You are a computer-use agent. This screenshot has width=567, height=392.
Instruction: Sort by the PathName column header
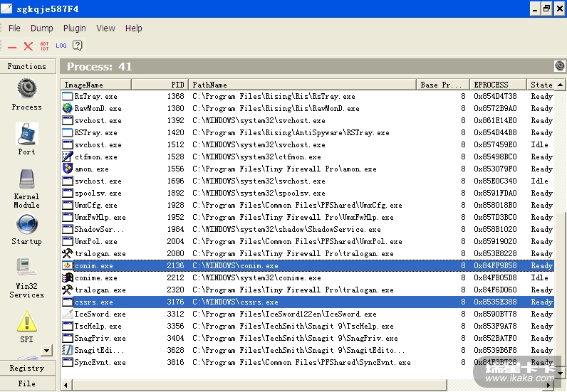[x=302, y=85]
